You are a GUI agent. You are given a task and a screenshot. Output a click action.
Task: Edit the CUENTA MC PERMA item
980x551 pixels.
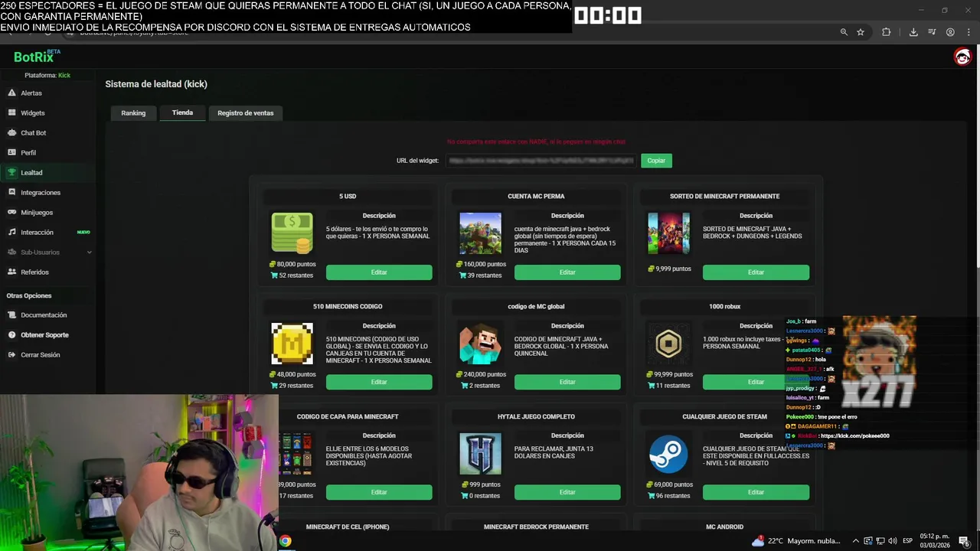567,272
